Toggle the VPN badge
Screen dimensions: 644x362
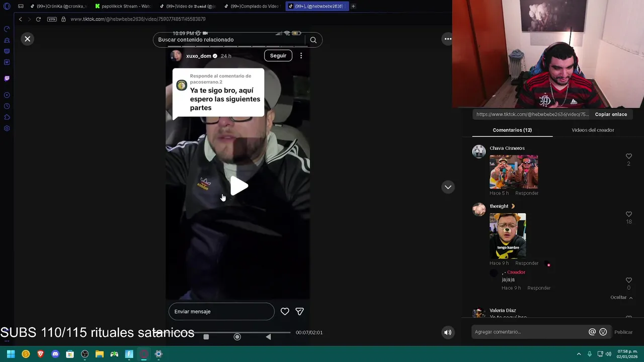tap(52, 19)
